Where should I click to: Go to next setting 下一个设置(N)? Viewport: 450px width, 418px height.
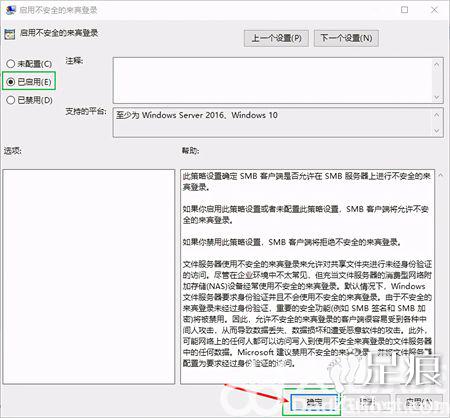click(346, 38)
